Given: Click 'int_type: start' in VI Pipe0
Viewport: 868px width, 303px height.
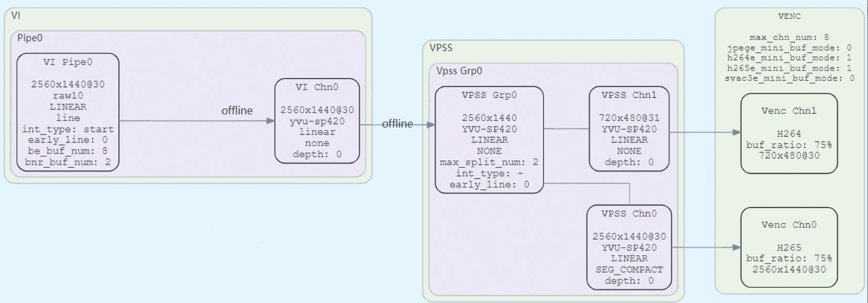Looking at the screenshot, I should click(68, 129).
